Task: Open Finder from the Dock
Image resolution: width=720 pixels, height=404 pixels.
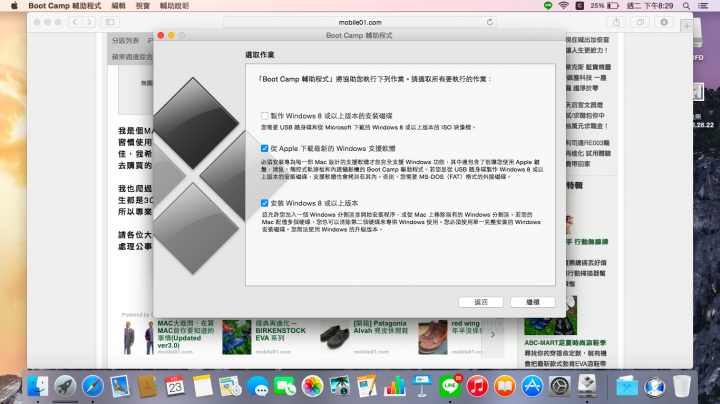Action: [x=38, y=386]
